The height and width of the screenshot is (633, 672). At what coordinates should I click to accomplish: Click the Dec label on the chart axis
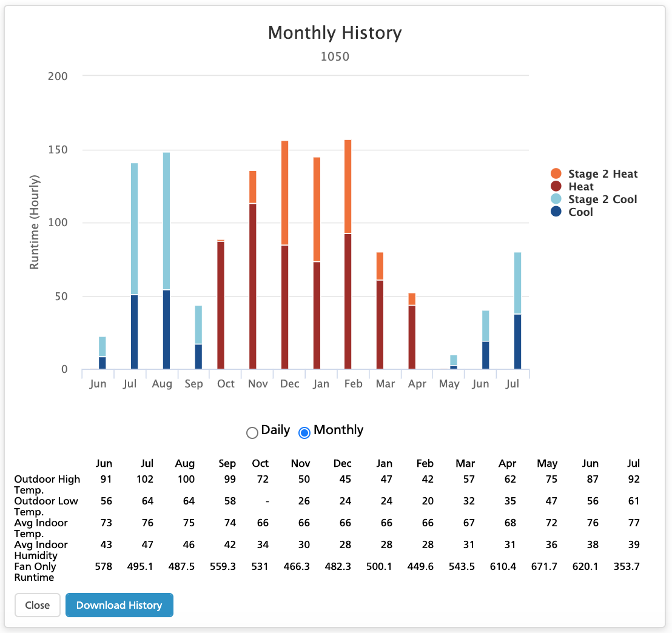pos(290,384)
